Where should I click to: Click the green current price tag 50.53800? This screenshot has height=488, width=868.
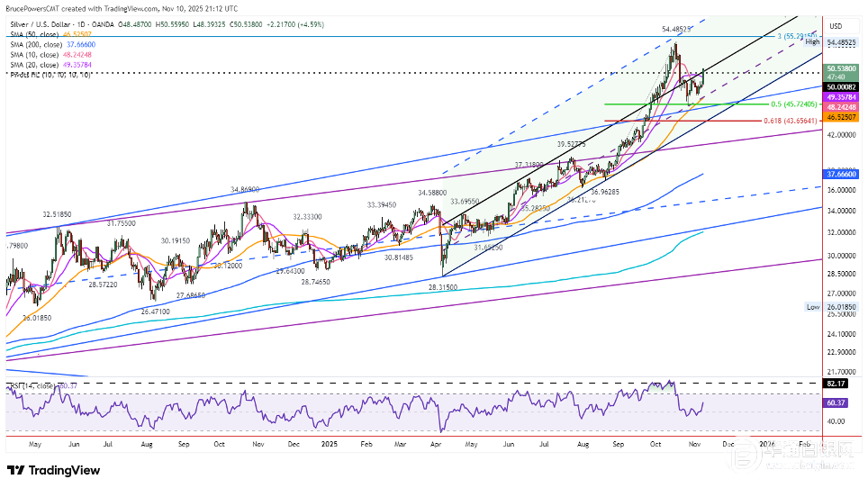[x=842, y=68]
